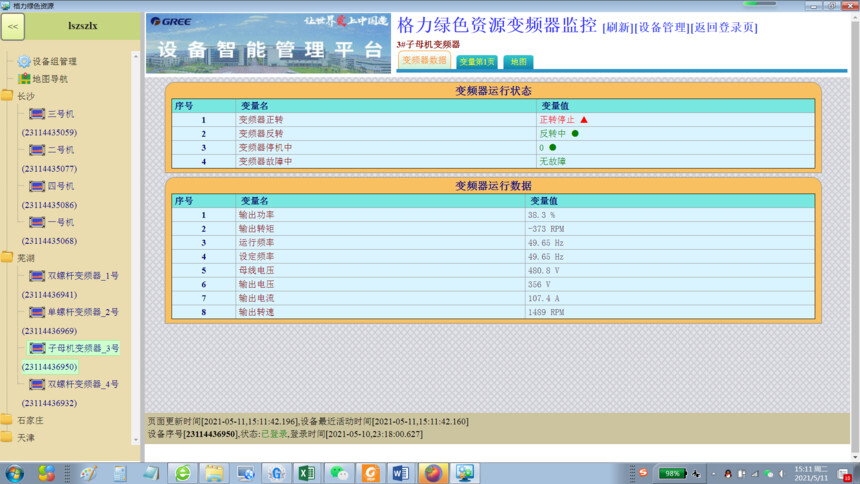This screenshot has height=484, width=860.
Task: Open WeChat from taskbar
Action: [338, 473]
